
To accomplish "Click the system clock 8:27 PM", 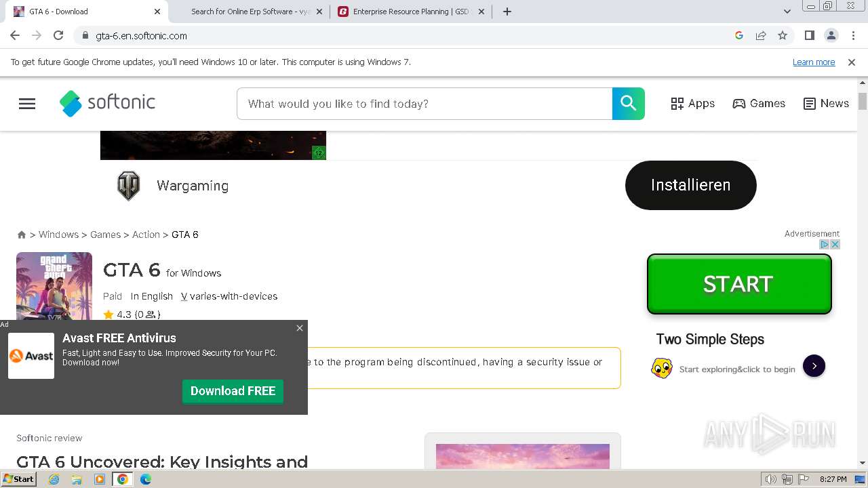I will pos(833,479).
